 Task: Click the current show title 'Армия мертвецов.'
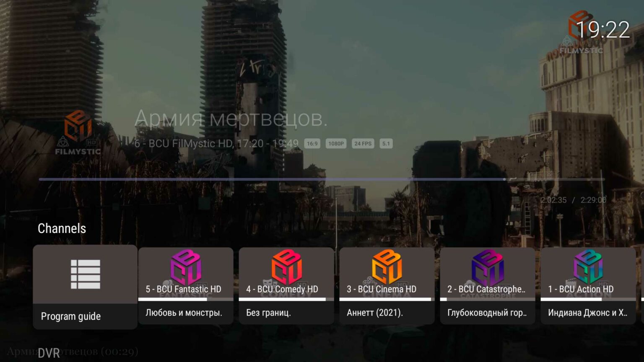tap(231, 120)
